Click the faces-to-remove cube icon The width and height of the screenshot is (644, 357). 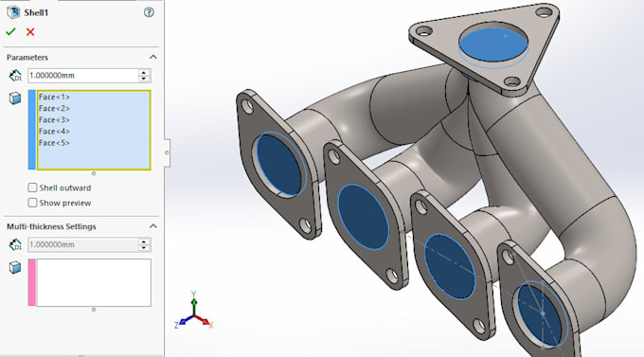tap(15, 98)
